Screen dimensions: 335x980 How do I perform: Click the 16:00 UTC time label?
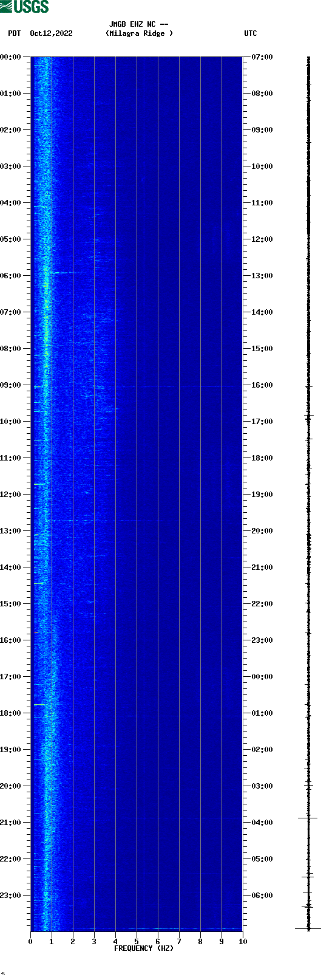click(x=262, y=385)
